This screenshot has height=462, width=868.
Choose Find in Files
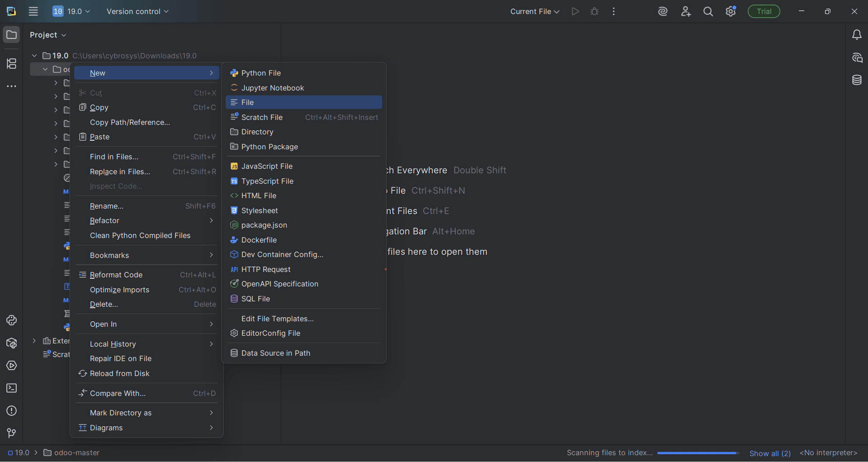tap(146, 157)
